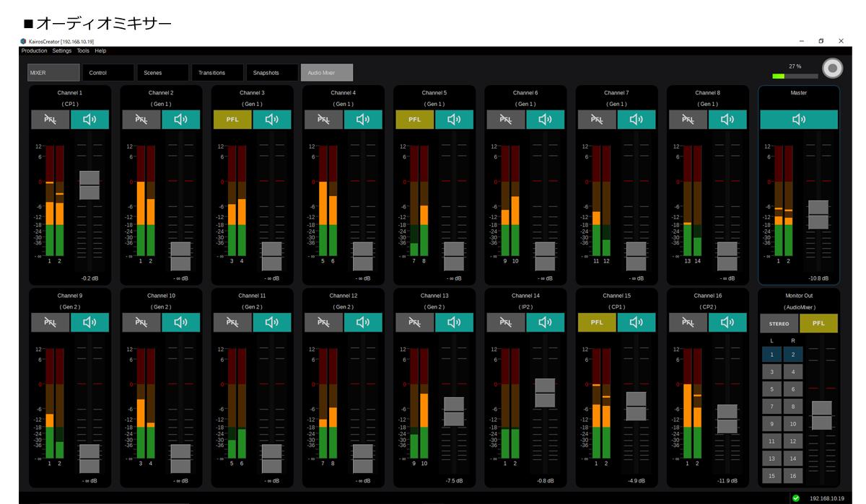Click the speaker icon on Channel 14
The height and width of the screenshot is (504, 866).
click(546, 322)
